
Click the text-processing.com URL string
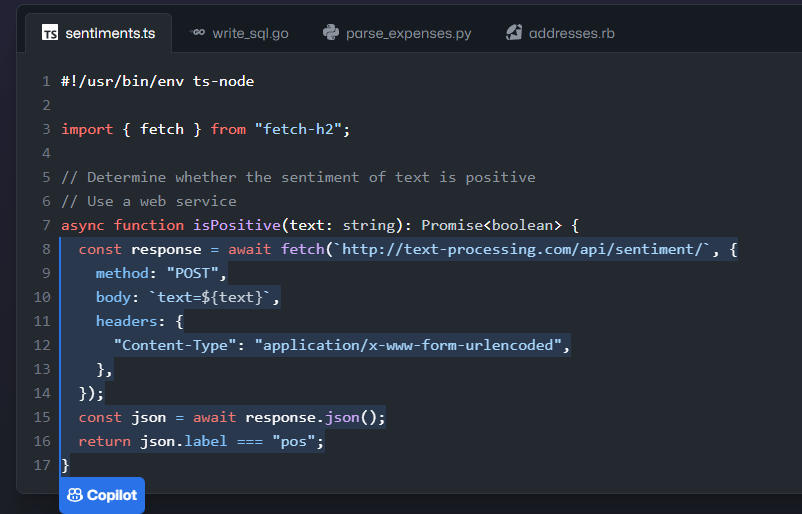point(522,250)
